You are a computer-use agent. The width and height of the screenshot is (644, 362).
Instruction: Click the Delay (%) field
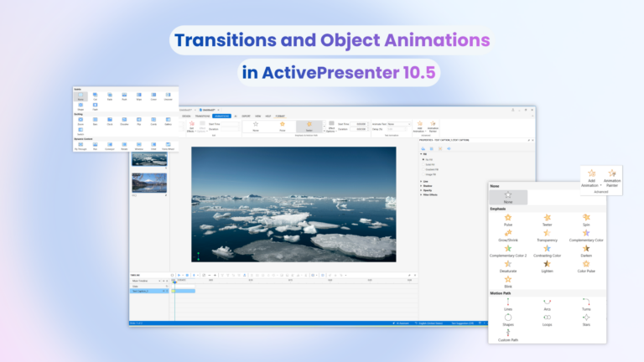click(x=396, y=129)
